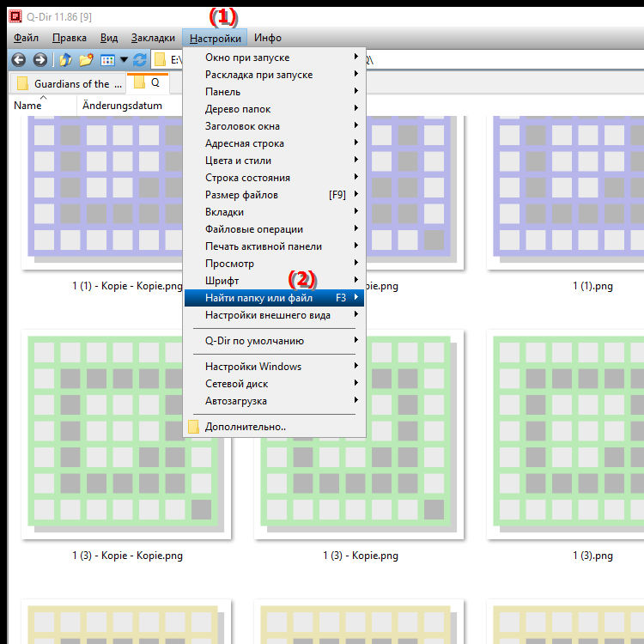644x644 pixels.
Task: Click file name 1 (1) - Kopie - Kopie.png
Action: coord(127,286)
